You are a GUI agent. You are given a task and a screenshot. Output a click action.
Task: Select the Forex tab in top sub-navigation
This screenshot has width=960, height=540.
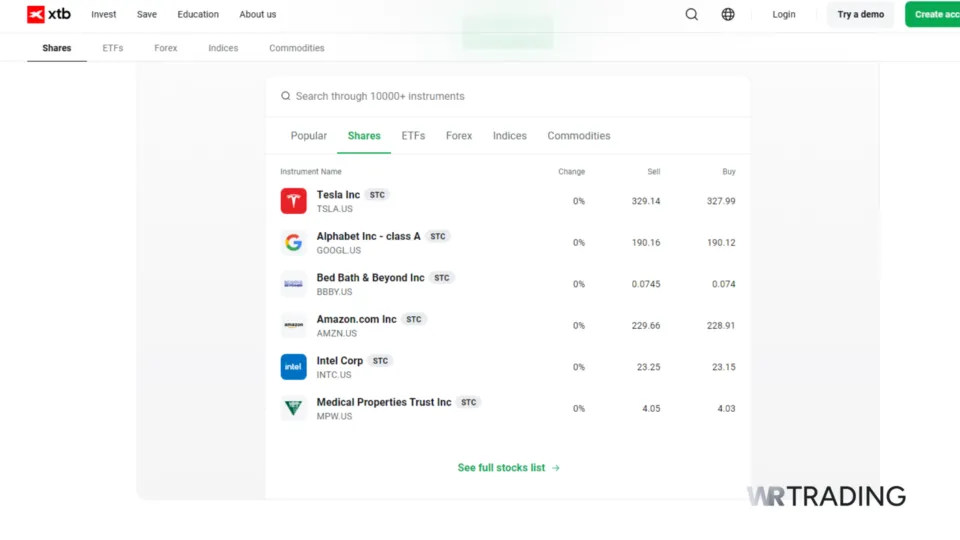[x=166, y=48]
